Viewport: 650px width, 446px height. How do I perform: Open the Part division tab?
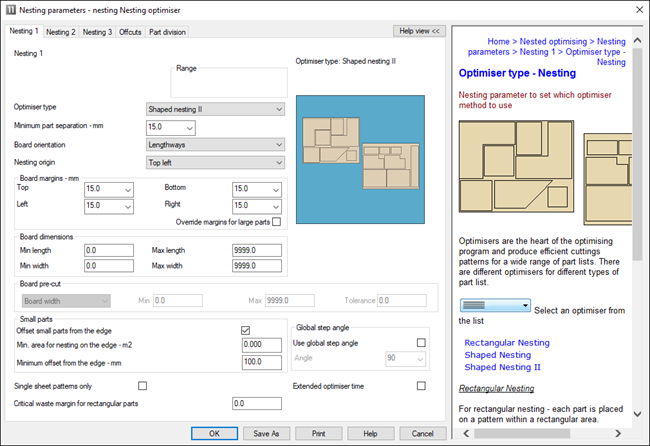(166, 32)
